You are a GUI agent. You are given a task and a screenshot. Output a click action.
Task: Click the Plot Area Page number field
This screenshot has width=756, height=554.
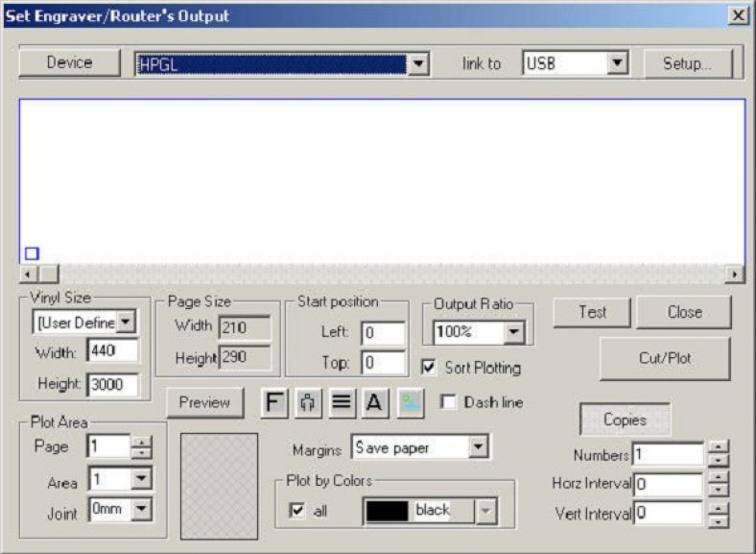[109, 446]
